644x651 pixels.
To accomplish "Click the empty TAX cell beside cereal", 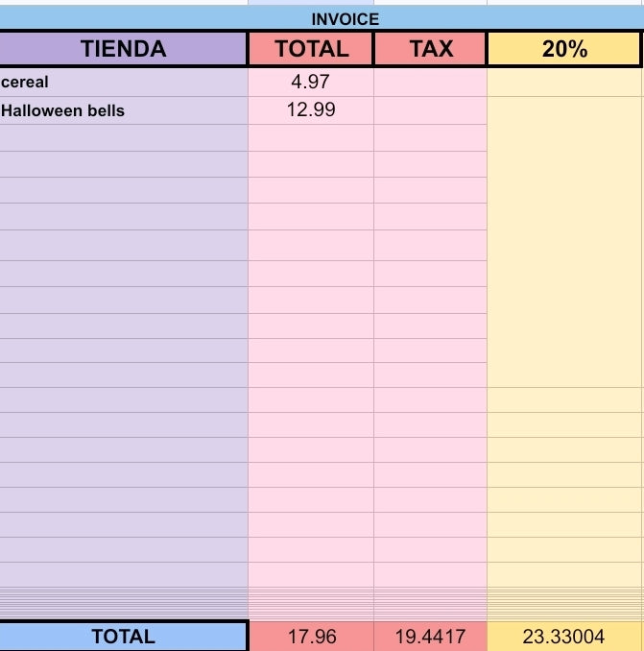I will (430, 83).
